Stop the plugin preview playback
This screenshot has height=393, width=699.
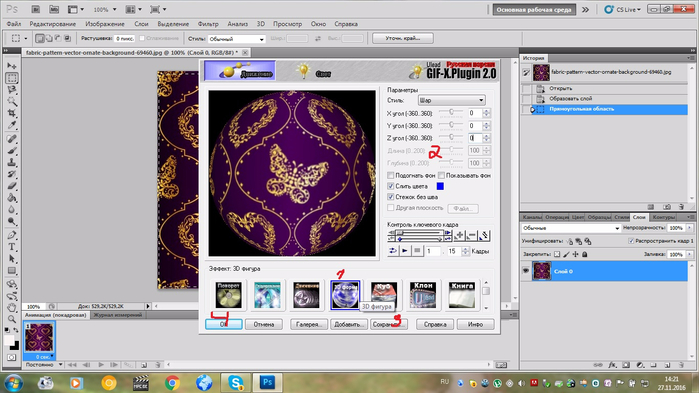point(417,251)
